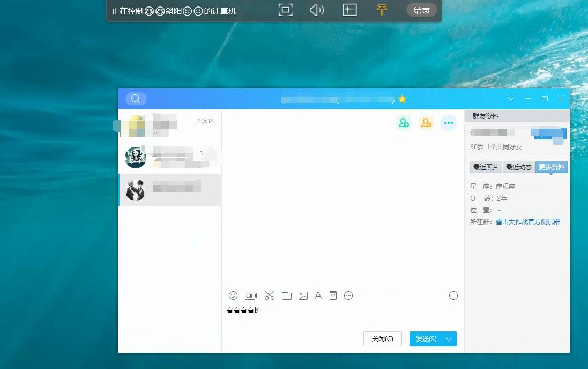The image size is (588, 369).
Task: Click the 结束 button to end remote control
Action: [x=421, y=10]
